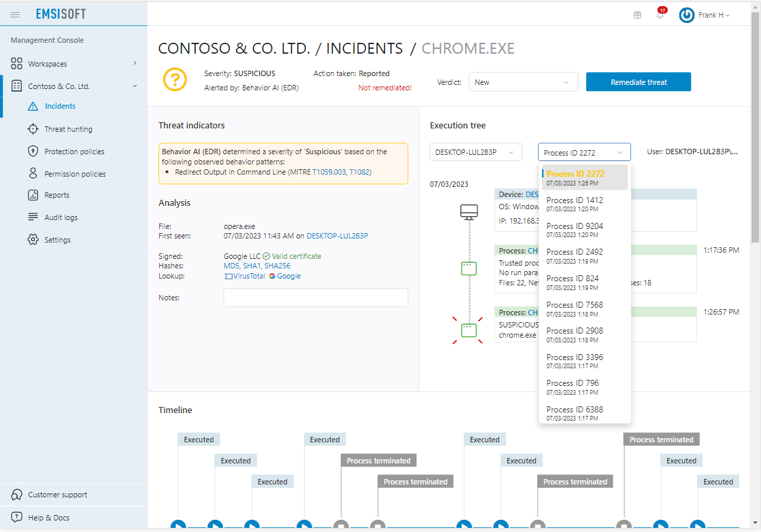Click the Reports icon in the sidebar
The image size is (761, 532).
[x=32, y=195]
